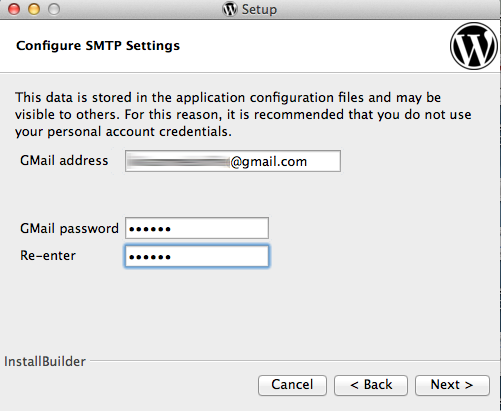Return to previous step with < Back
Image resolution: width=501 pixels, height=411 pixels.
coord(371,385)
